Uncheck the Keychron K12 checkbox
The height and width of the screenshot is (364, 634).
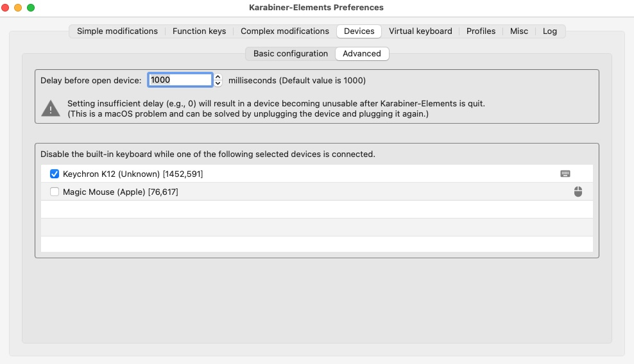coord(54,174)
